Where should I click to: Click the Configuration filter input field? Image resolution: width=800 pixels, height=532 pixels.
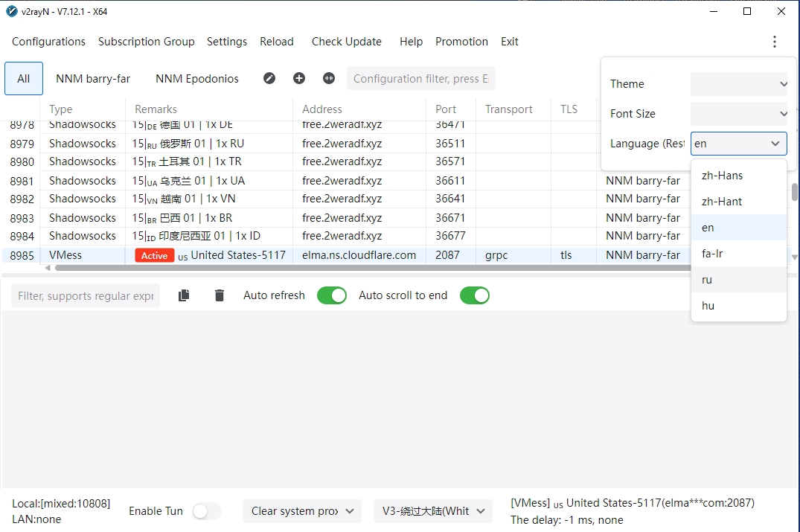421,79
